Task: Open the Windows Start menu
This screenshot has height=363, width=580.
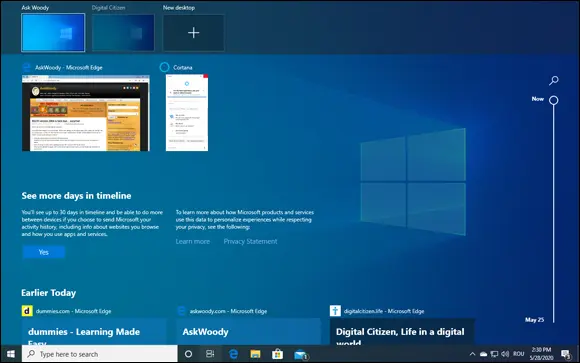Action: [11, 354]
